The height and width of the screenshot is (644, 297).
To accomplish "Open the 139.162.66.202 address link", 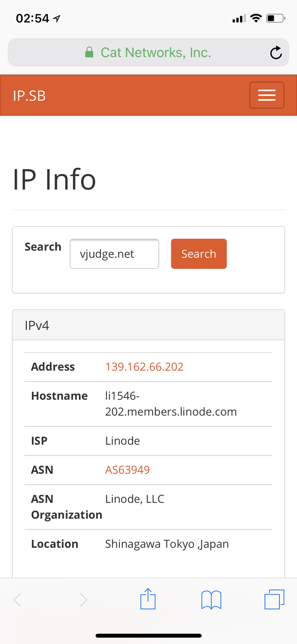I will pyautogui.click(x=144, y=367).
